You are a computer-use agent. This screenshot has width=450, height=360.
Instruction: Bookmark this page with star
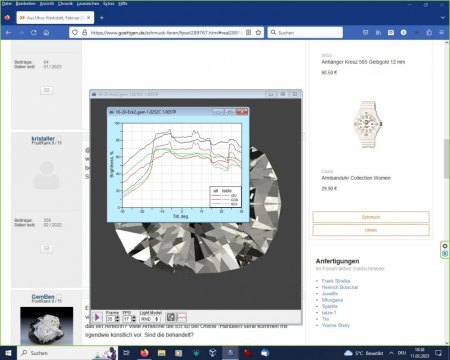pyautogui.click(x=258, y=33)
